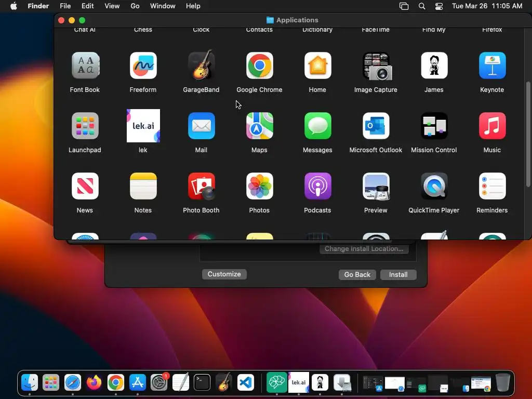Click the lek.ai app in Applications

(x=143, y=126)
